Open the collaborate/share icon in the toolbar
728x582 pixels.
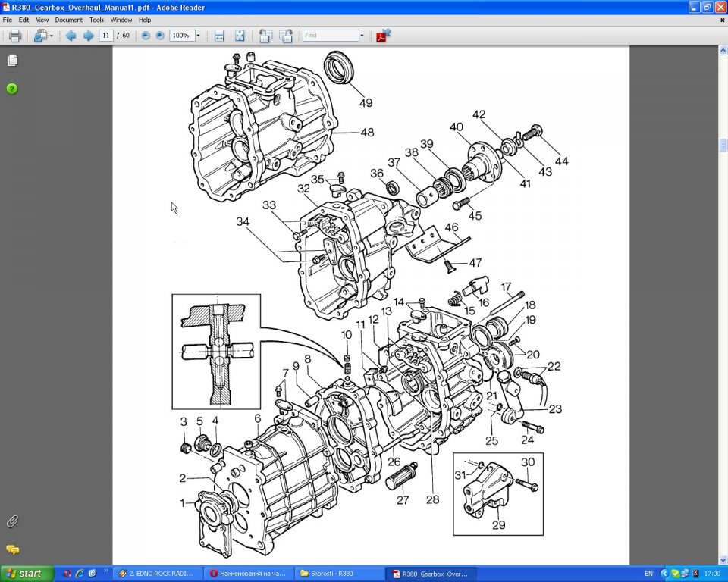click(40, 36)
